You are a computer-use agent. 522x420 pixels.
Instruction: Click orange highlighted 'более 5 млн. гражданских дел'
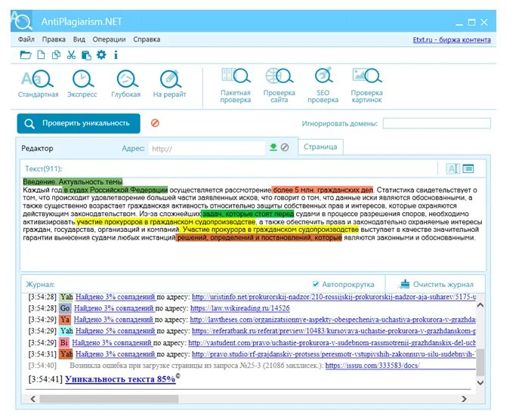point(323,190)
